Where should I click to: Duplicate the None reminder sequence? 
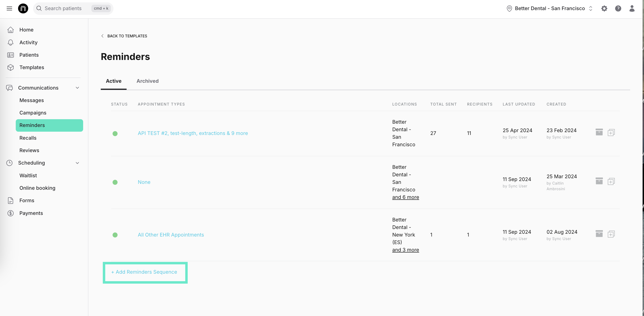611,181
